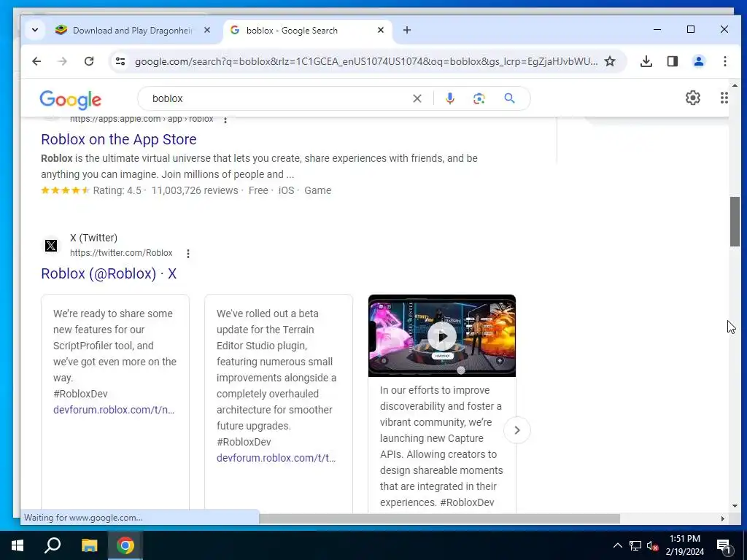Screen dimensions: 747x560
Task: Close the Dragonheir tab
Action: click(x=207, y=30)
